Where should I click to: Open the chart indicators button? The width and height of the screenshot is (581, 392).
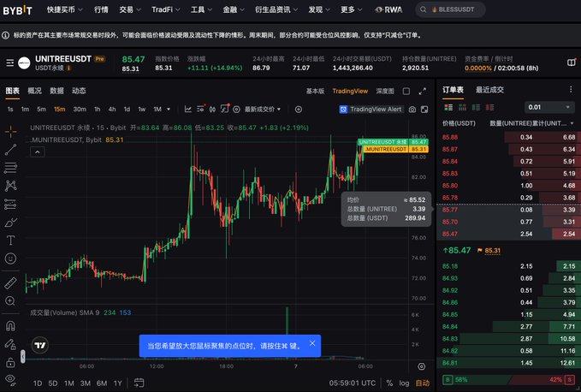[x=188, y=110]
